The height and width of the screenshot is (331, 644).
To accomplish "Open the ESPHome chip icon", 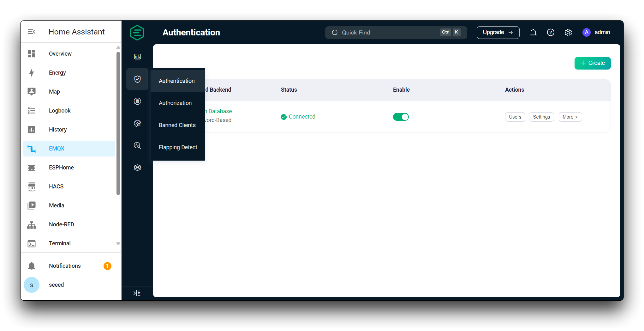I will click(32, 168).
